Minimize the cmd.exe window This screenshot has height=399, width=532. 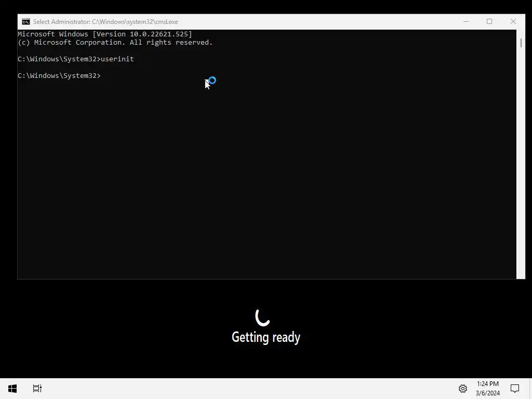coord(466,21)
